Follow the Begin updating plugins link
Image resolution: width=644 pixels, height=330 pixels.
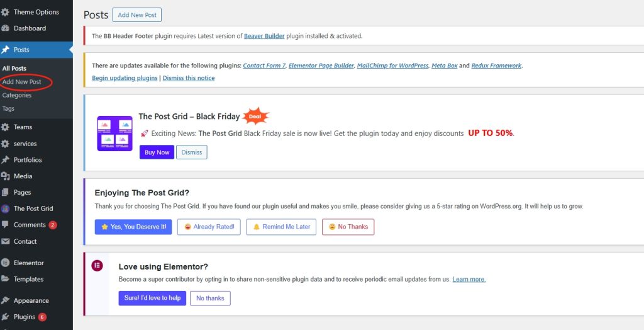(125, 78)
